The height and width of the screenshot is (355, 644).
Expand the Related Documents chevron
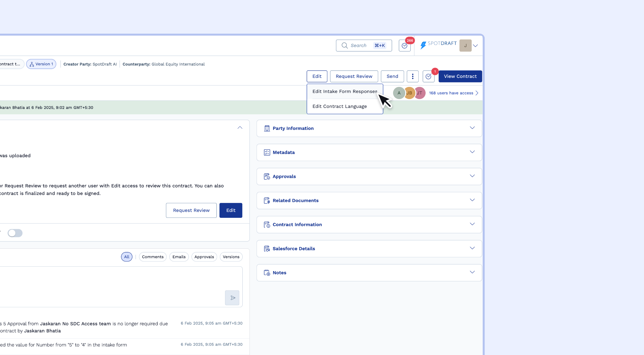coord(472,200)
